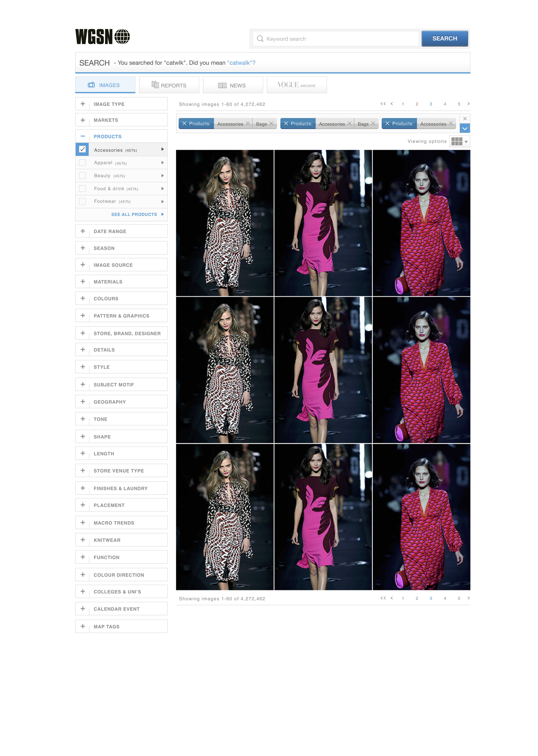Screen dimensions: 538x756
Task: Check the Apparel checkbox
Action: pos(82,163)
